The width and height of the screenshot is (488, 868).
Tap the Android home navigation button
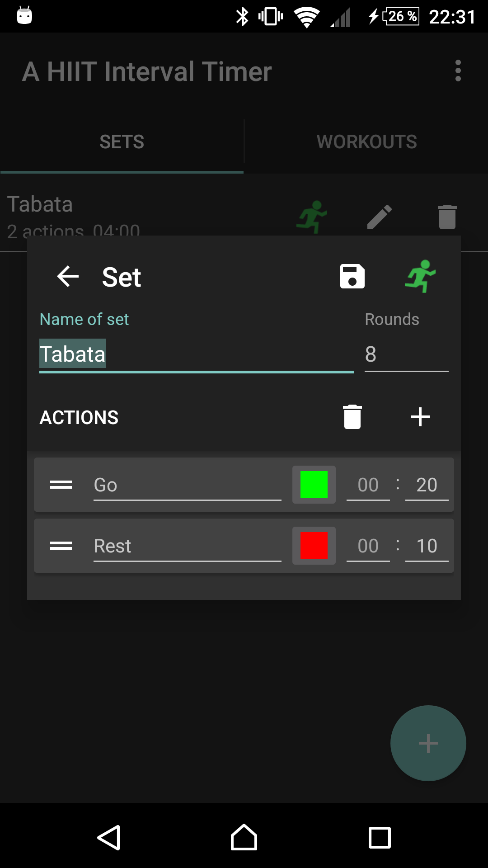coord(244,837)
